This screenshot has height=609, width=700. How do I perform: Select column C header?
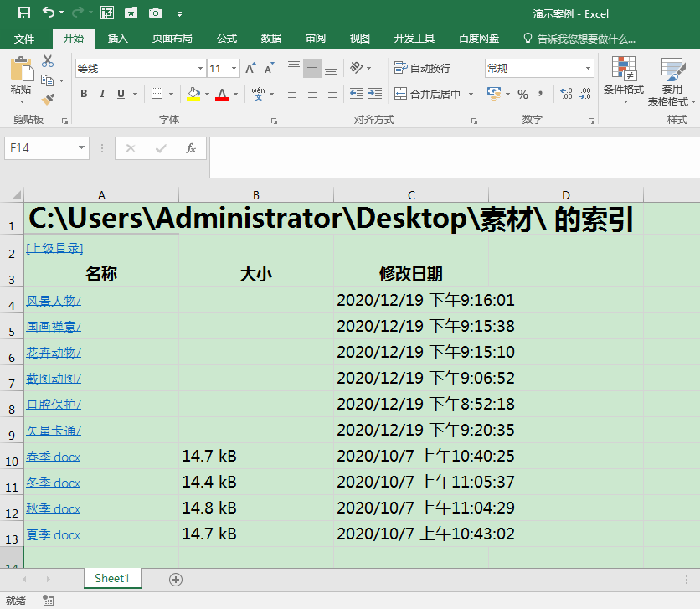pyautogui.click(x=411, y=195)
